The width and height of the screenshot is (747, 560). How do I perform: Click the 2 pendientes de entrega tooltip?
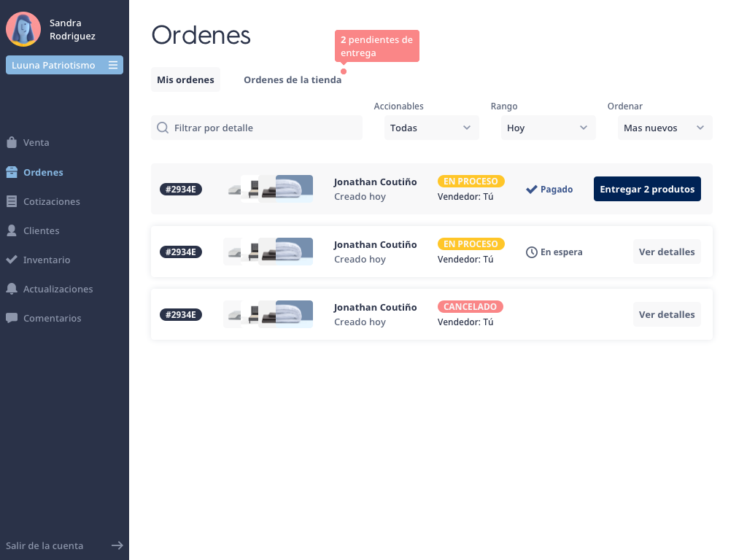coord(377,46)
